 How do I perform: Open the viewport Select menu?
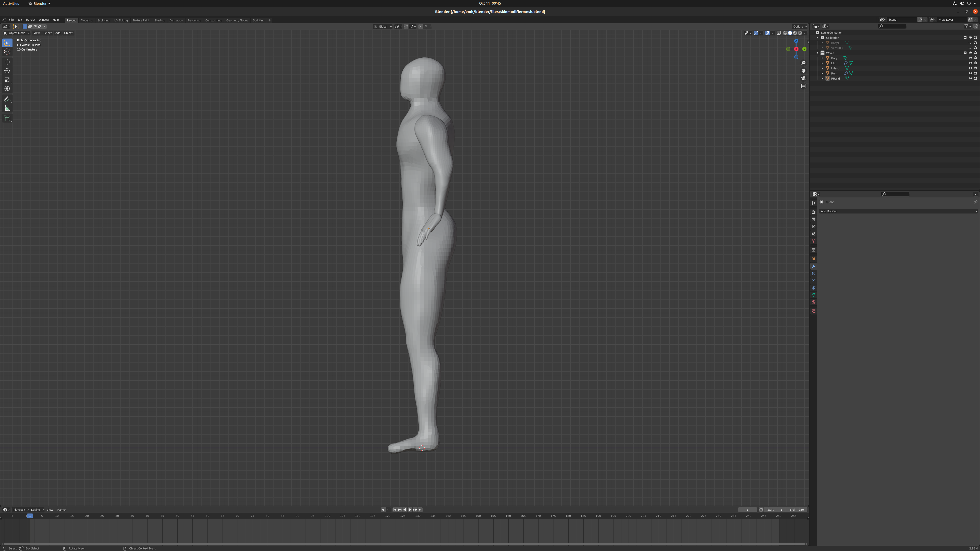pyautogui.click(x=47, y=33)
